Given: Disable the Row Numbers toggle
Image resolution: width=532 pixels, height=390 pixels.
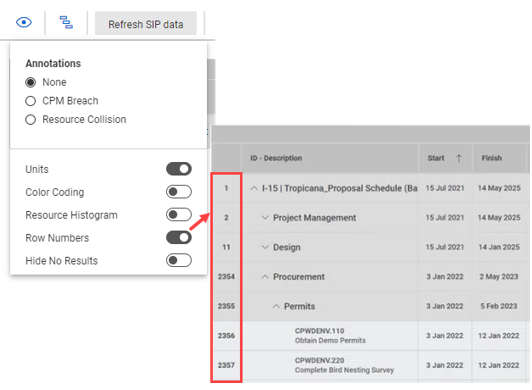Looking at the screenshot, I should (x=179, y=238).
